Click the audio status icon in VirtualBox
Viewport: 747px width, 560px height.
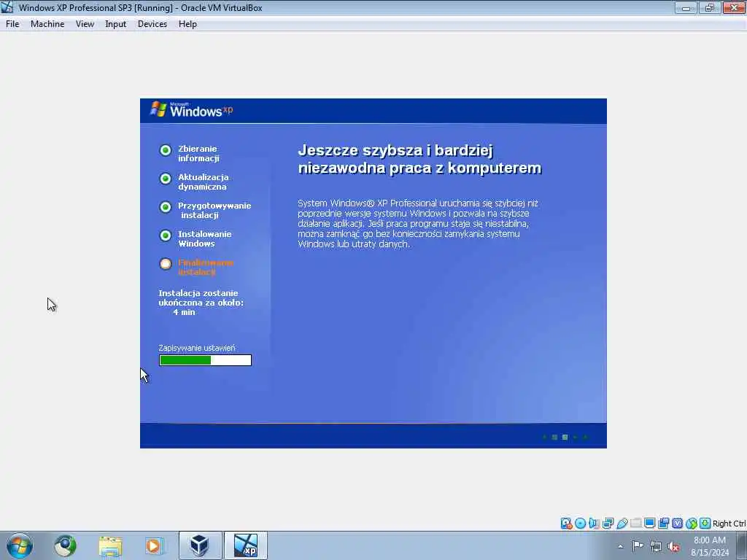594,524
